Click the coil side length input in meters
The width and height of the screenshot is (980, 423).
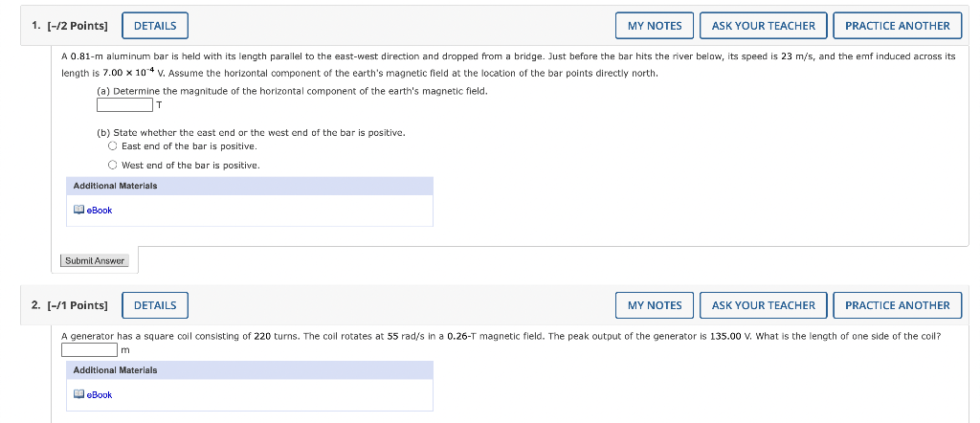point(89,349)
